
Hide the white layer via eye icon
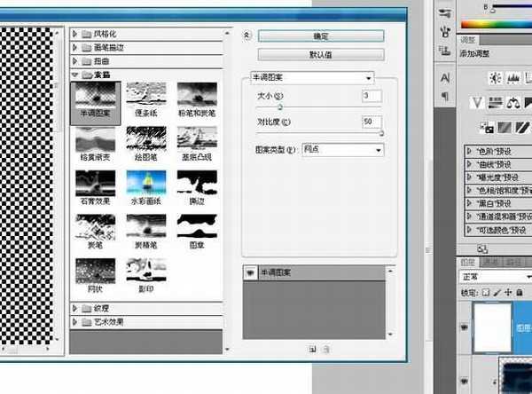click(x=464, y=326)
